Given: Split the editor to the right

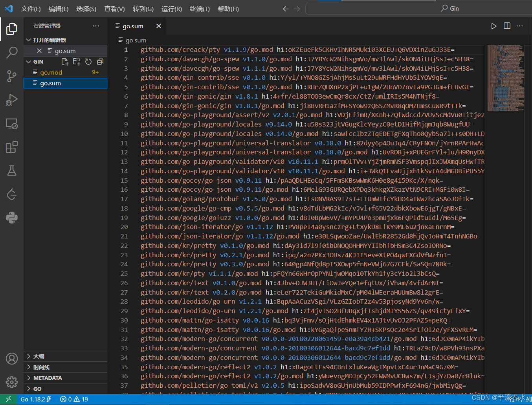Looking at the screenshot, I should coord(507,26).
